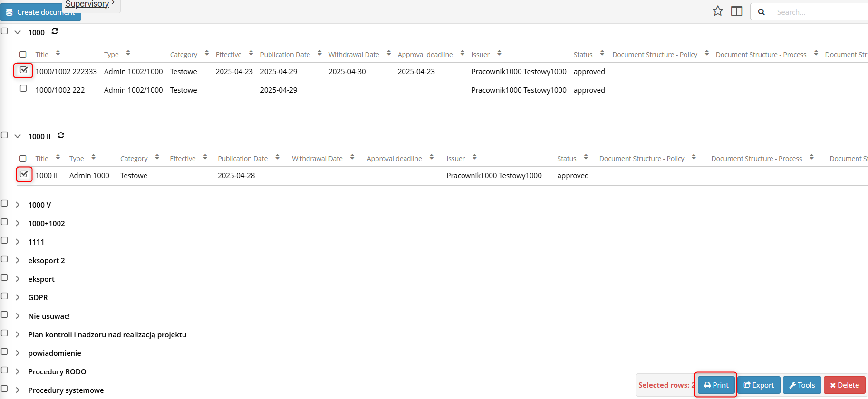
Task: Sort 1000 group by Document Structure - Process
Action: point(816,53)
